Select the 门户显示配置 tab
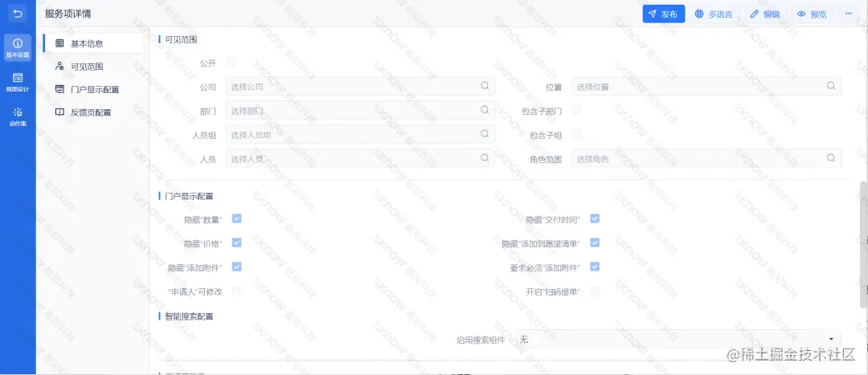The height and width of the screenshot is (375, 868). coord(93,90)
